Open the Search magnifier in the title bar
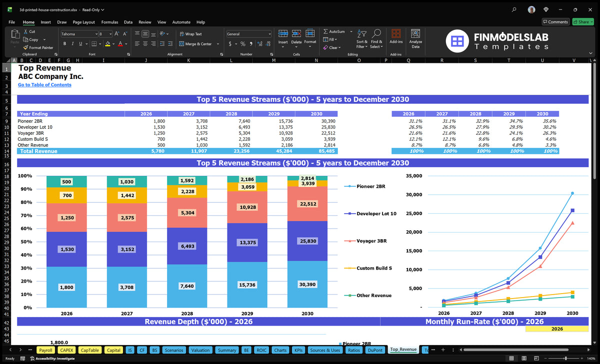Viewport: 600px width, 364px height. click(514, 9)
